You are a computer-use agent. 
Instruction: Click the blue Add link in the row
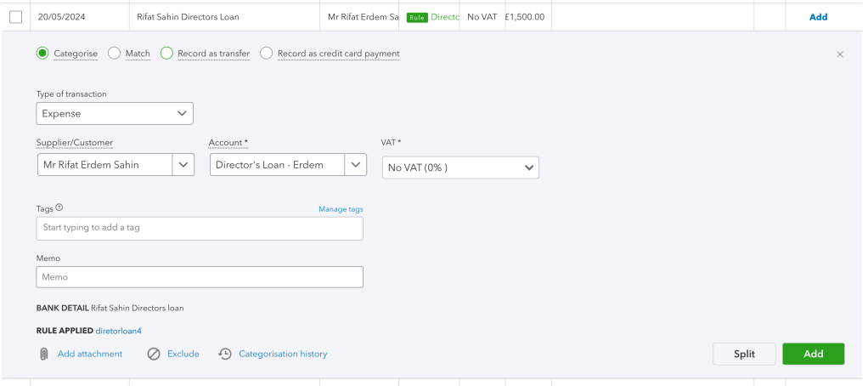[x=818, y=17]
